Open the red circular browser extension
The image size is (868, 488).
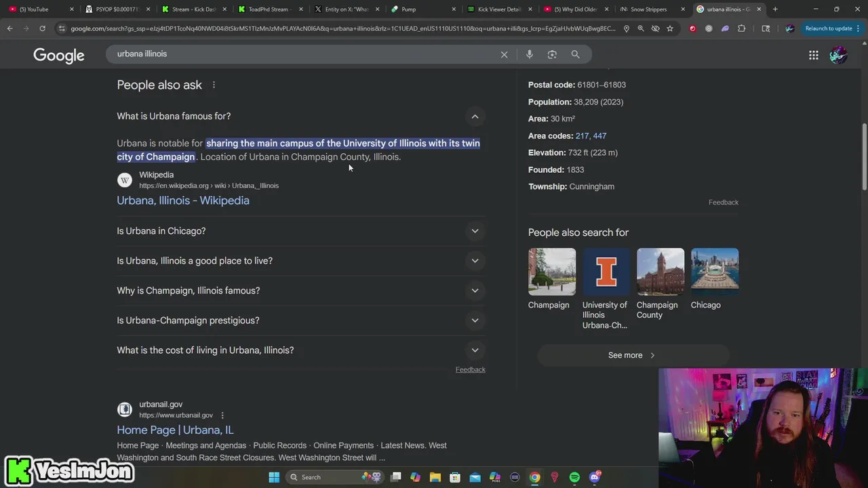pos(692,28)
